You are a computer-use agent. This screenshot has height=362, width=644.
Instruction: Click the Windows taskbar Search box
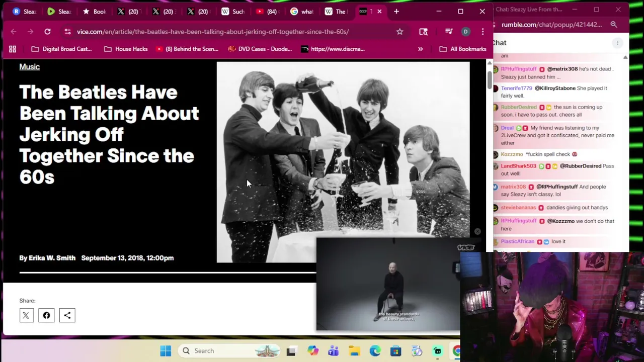(x=229, y=351)
